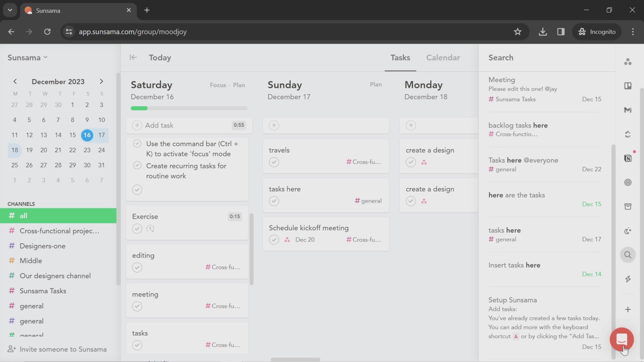Click the plus add-item icon in sidebar
The height and width of the screenshot is (362, 644).
[x=628, y=309]
